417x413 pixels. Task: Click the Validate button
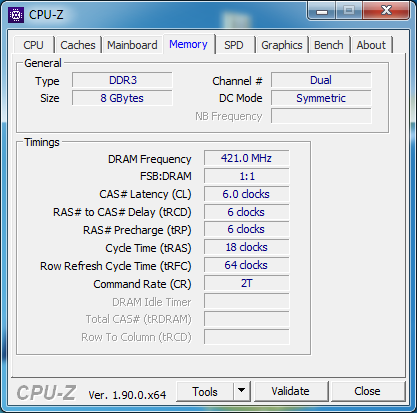[290, 391]
